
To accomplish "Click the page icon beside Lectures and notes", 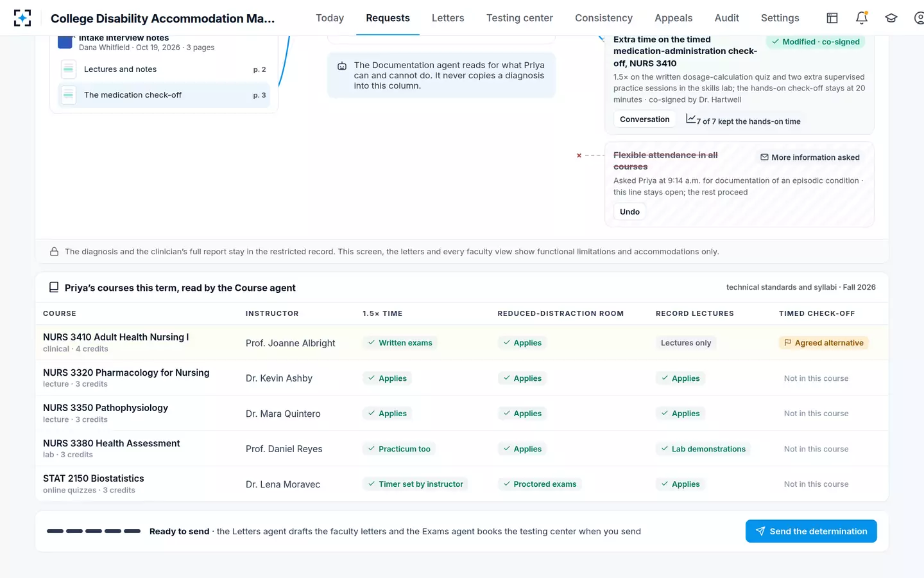I will [69, 69].
